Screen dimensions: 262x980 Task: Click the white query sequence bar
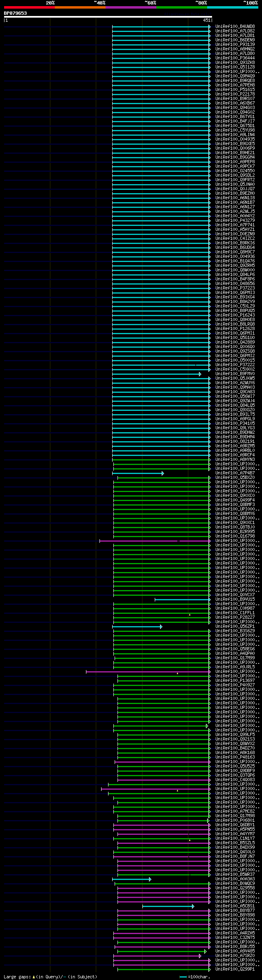tap(108, 17)
